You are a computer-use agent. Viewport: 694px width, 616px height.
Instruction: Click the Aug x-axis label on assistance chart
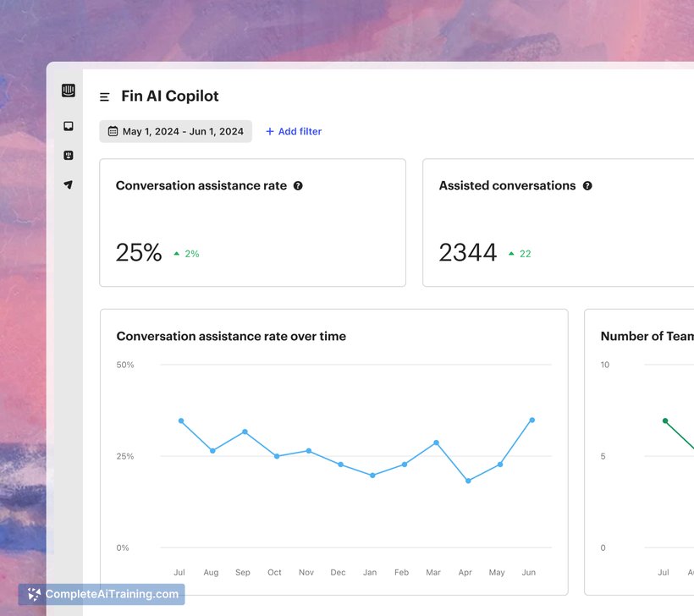[x=211, y=573]
